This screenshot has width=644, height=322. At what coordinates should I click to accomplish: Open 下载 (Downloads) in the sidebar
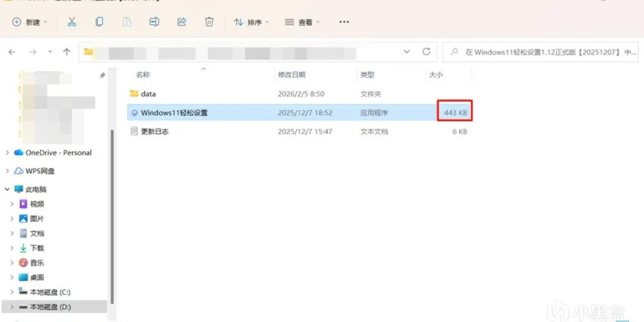[37, 248]
